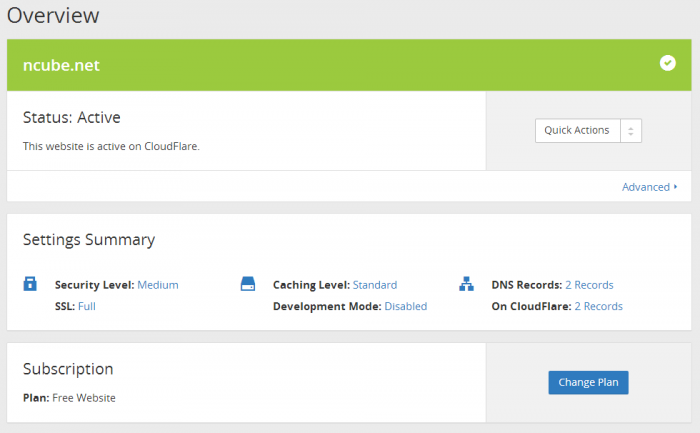Click the ncube.net domain title
The image size is (700, 433).
[x=61, y=65]
